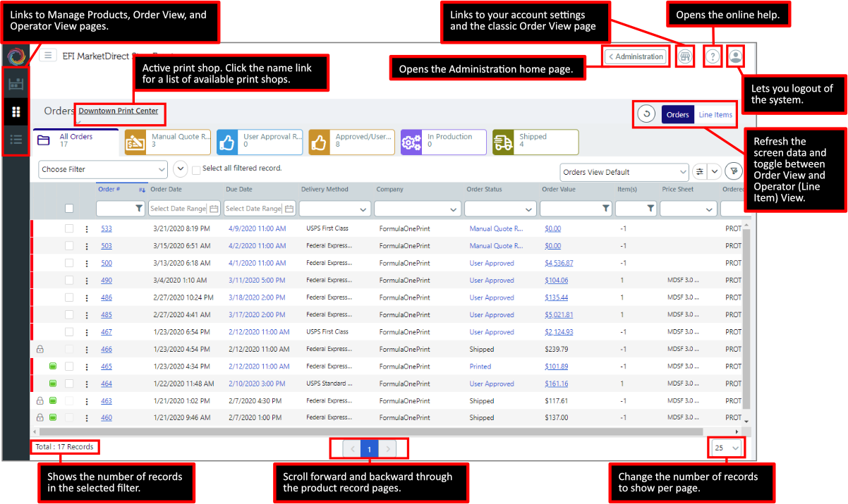
Task: Check the box for order 503
Action: point(69,246)
